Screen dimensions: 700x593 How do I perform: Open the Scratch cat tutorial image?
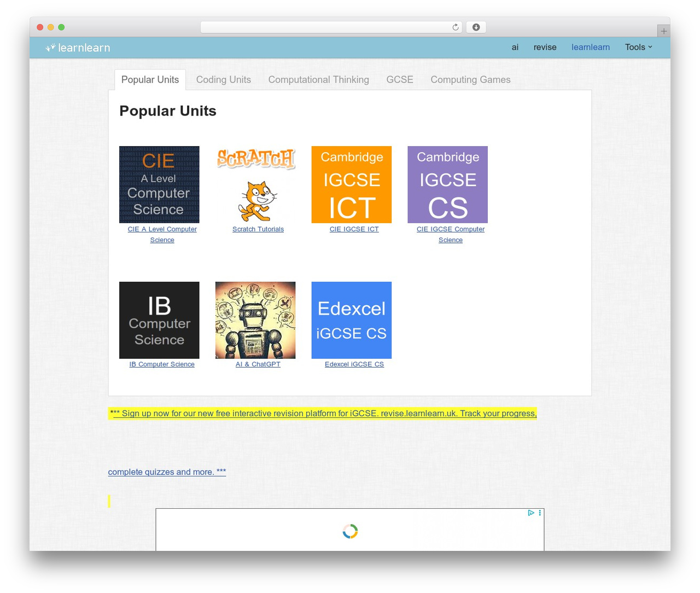click(255, 184)
